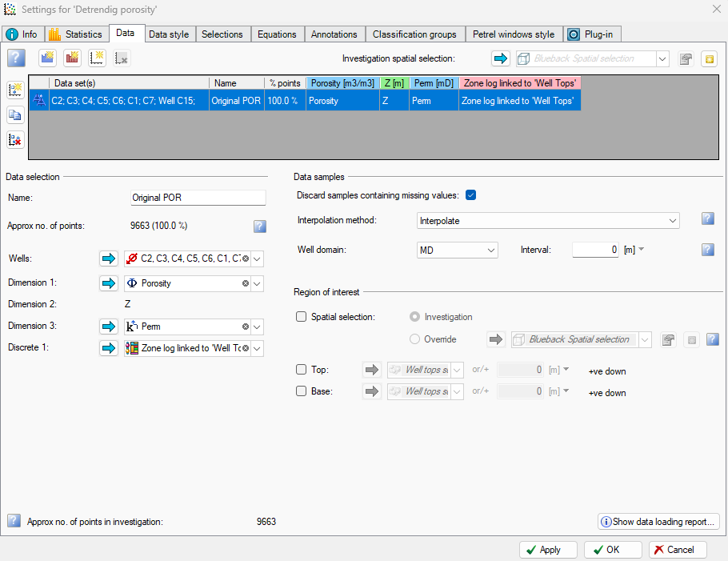Screen dimensions: 728x561
Task: Click the blue arrow for Dimension 3
Action: 109,327
